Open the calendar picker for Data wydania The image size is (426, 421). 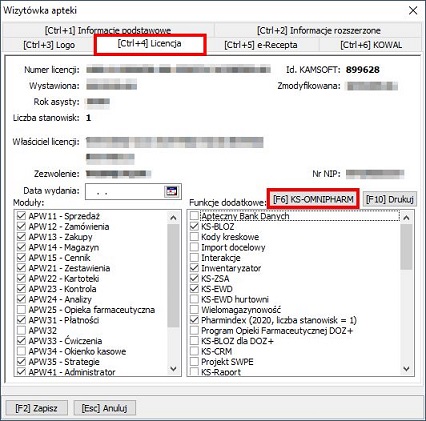coord(172,191)
